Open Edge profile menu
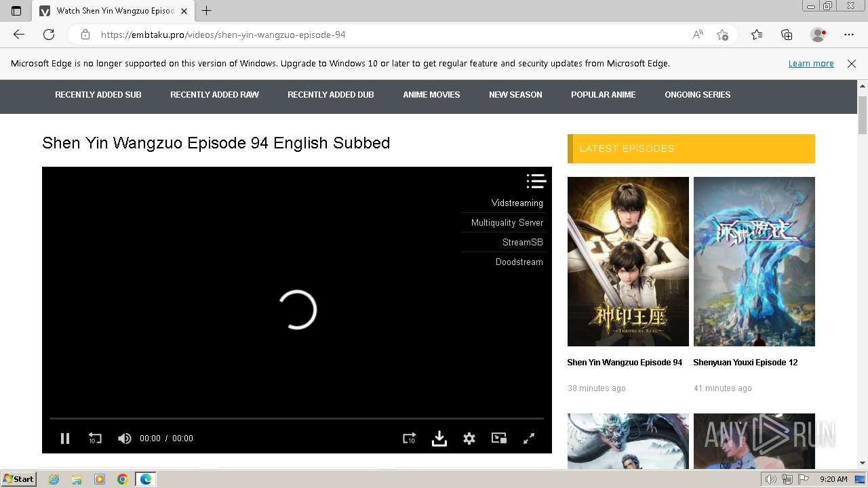This screenshot has height=488, width=868. pyautogui.click(x=818, y=35)
